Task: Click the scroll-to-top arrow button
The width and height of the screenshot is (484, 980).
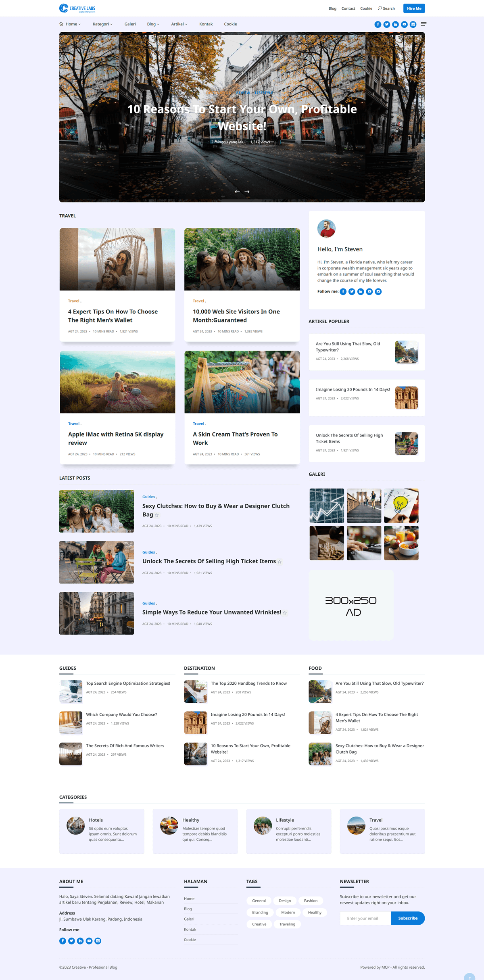Action: click(469, 977)
